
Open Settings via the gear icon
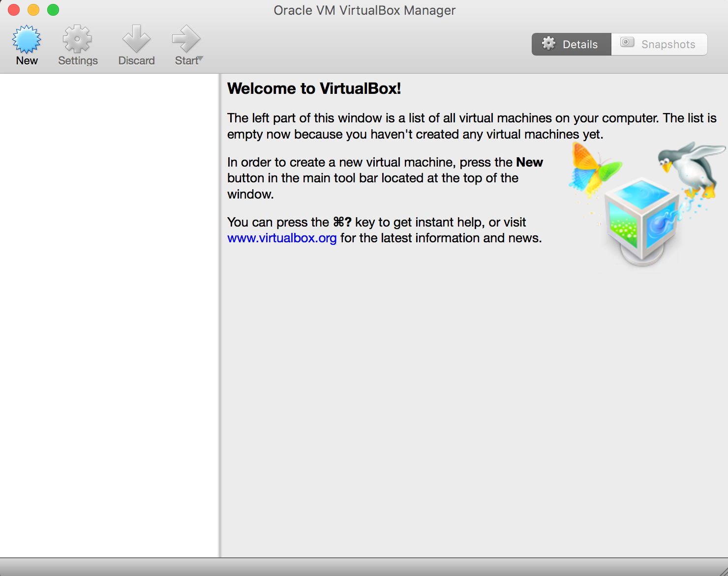pyautogui.click(x=77, y=39)
